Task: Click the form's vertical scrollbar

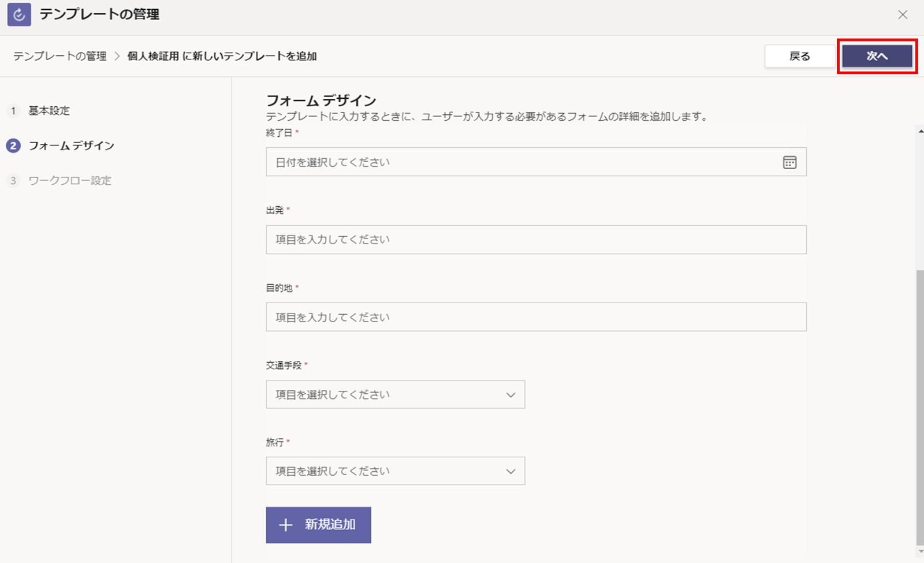Action: tap(920, 404)
